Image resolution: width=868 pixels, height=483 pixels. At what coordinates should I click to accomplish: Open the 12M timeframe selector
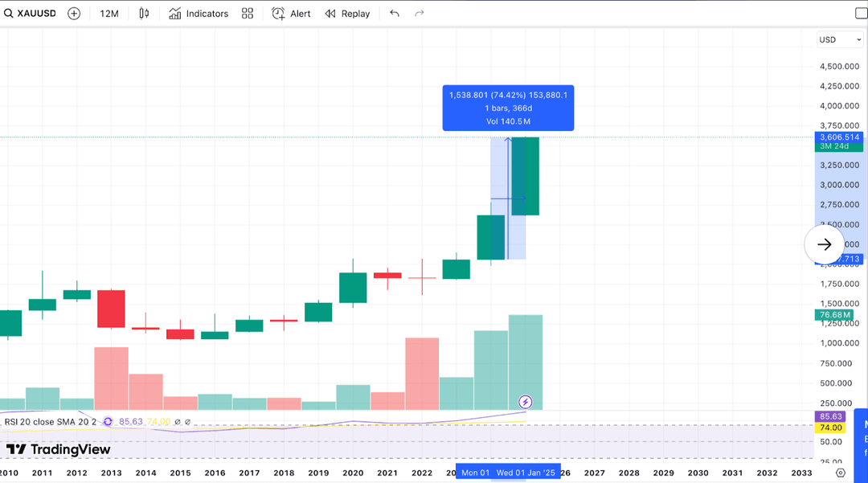(109, 14)
